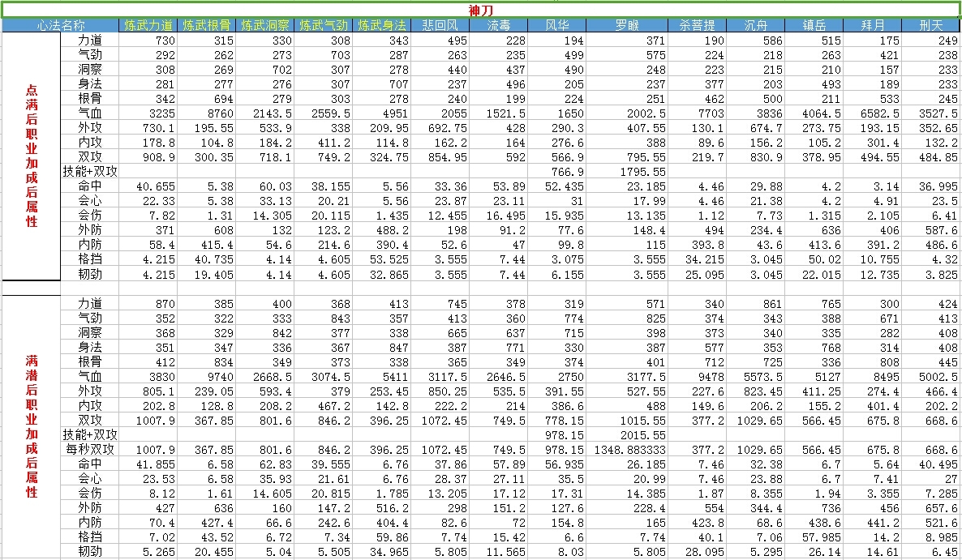
Task: Select the 悲回风 双攻 value 854.95
Action: click(x=440, y=157)
